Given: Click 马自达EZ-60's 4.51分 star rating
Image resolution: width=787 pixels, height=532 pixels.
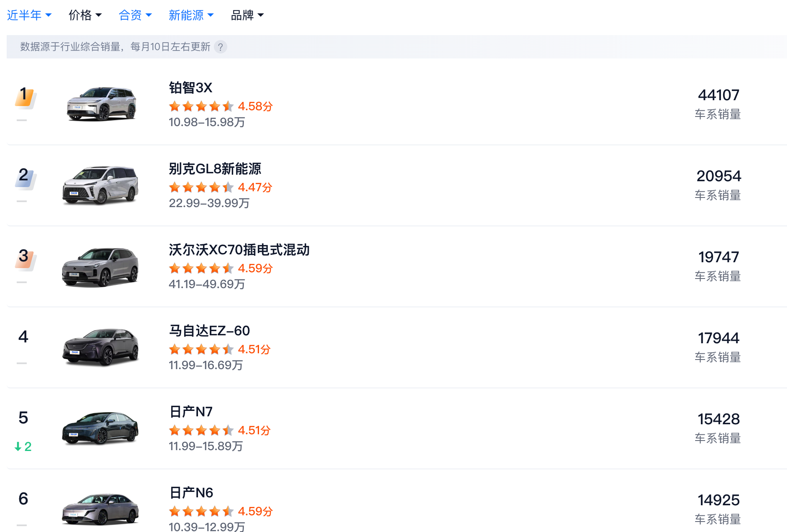Looking at the screenshot, I should point(220,349).
